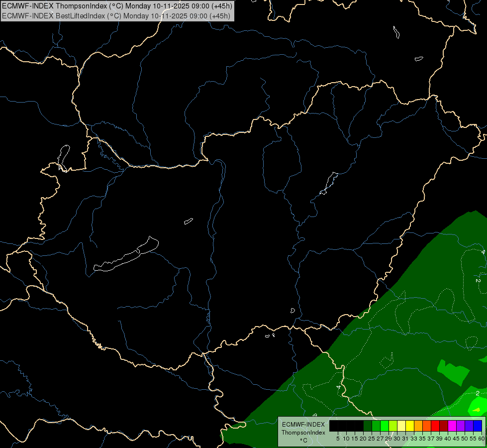This screenshot has height=448, width=487.
Task: Click the ThompsonIndex title line at top
Action: [117, 5]
